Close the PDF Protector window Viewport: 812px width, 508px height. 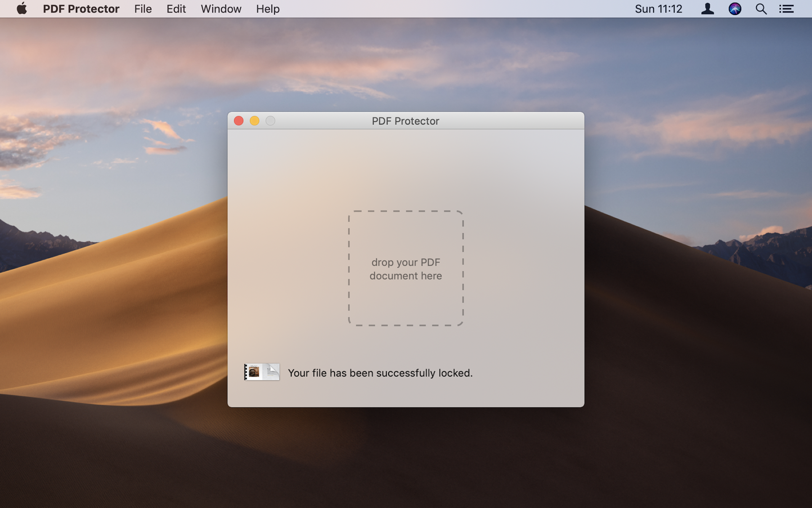pos(239,121)
